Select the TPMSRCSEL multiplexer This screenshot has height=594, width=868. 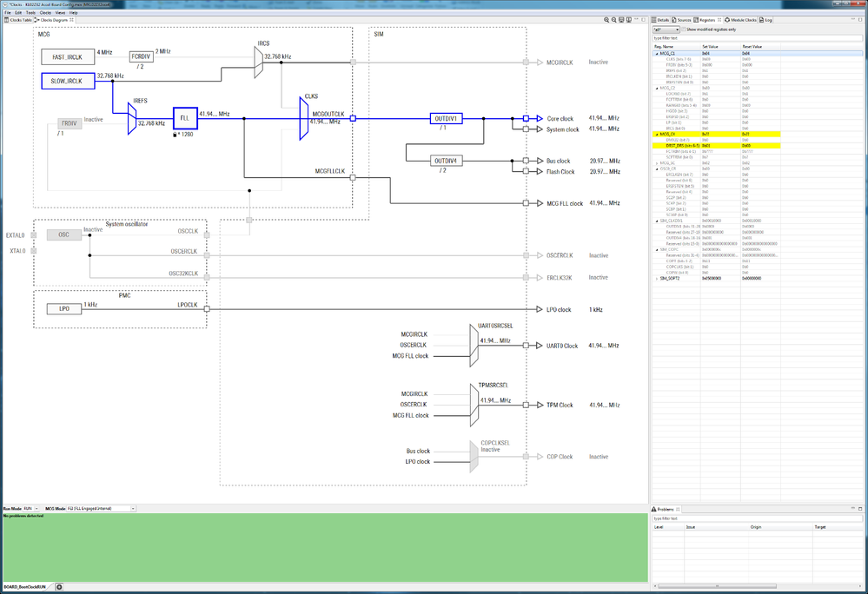[474, 406]
